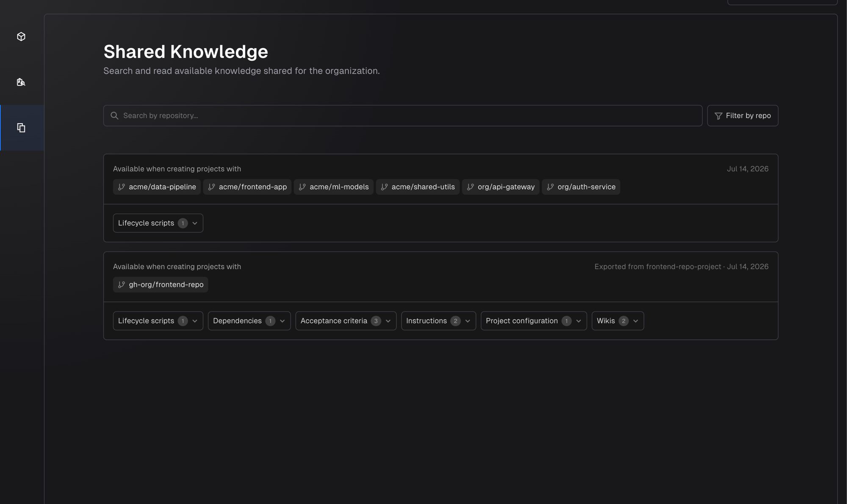The height and width of the screenshot is (504, 847).
Task: Select the acme/data-pipeline repo tag
Action: [157, 187]
